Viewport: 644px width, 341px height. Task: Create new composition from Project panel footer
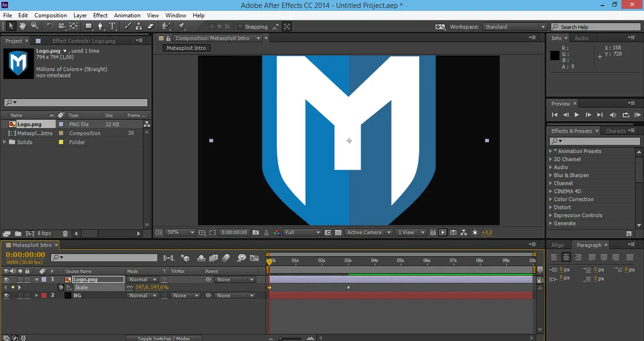pyautogui.click(x=30, y=233)
